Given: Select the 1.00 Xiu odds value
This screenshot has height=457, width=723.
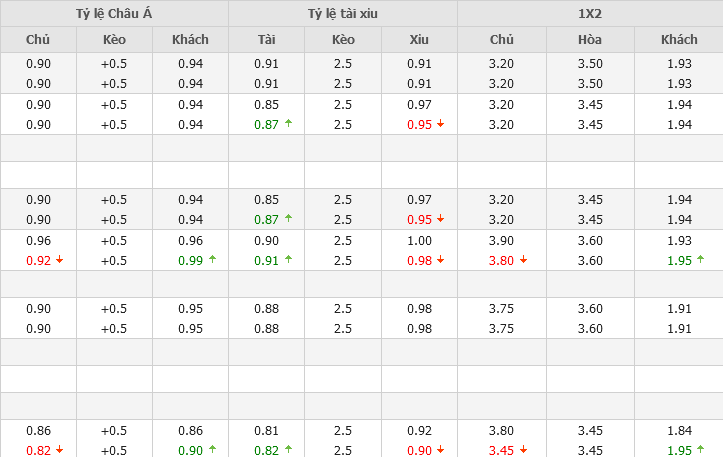Looking at the screenshot, I should point(419,240).
